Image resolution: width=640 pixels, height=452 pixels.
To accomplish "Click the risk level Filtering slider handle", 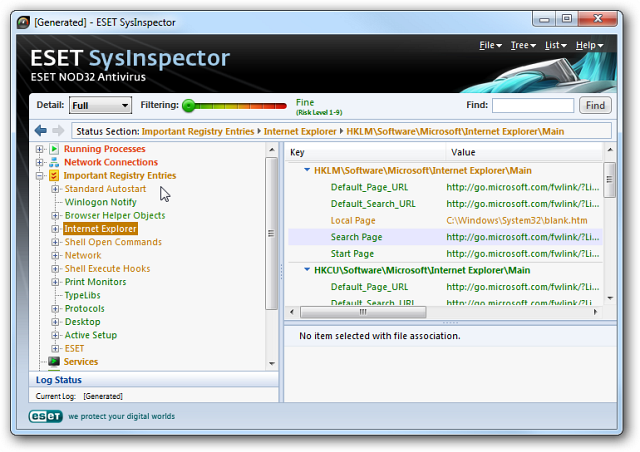I will 189,106.
